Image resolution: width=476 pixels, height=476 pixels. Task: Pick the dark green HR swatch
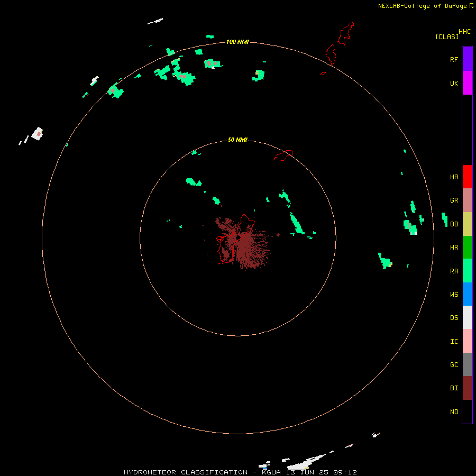[x=467, y=248]
